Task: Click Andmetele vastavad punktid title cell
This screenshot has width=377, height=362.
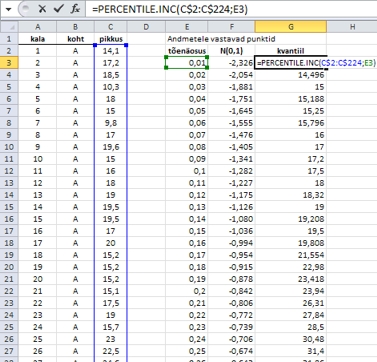Action: tap(221, 39)
